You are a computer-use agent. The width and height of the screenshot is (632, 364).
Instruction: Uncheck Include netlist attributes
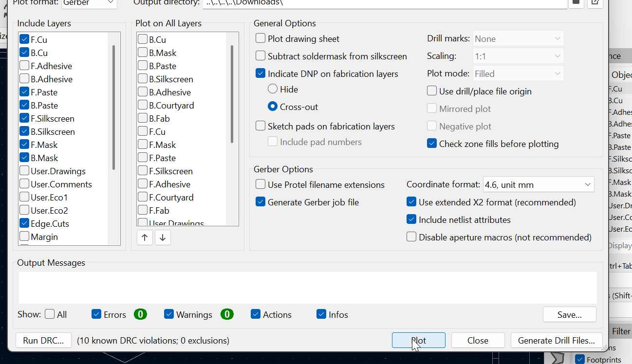[411, 219]
